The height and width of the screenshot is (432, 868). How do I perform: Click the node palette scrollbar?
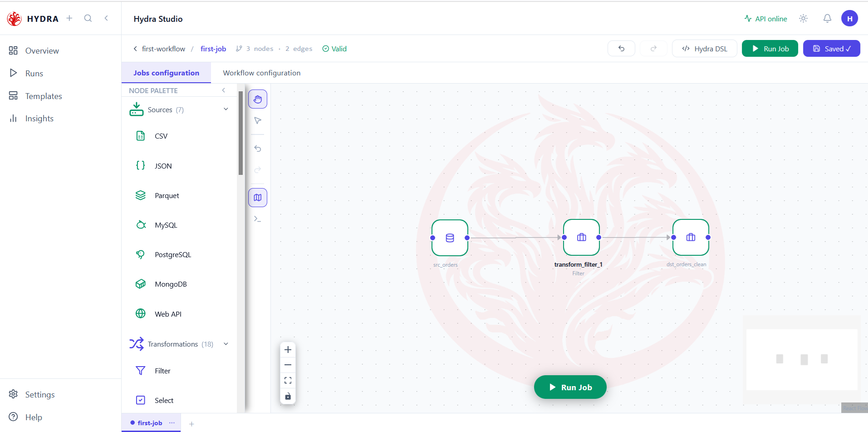click(240, 132)
